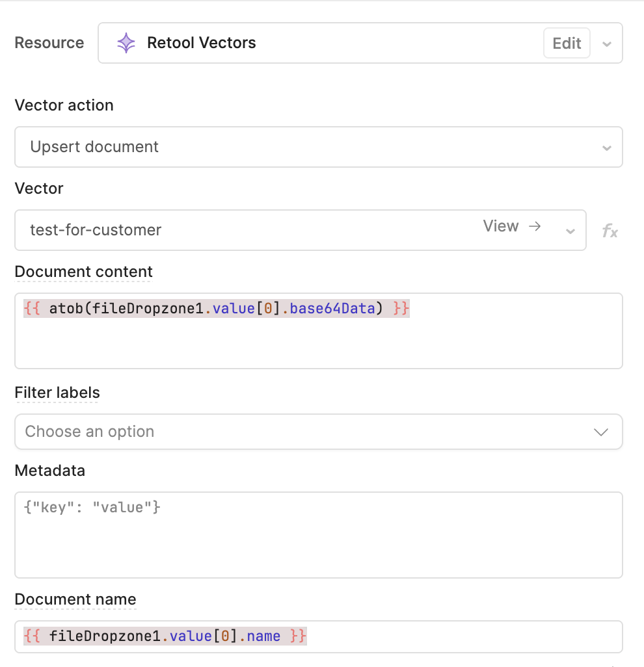Screen dimensions: 644x667
Task: Click the Filter labels chevron arrow
Action: 601,432
